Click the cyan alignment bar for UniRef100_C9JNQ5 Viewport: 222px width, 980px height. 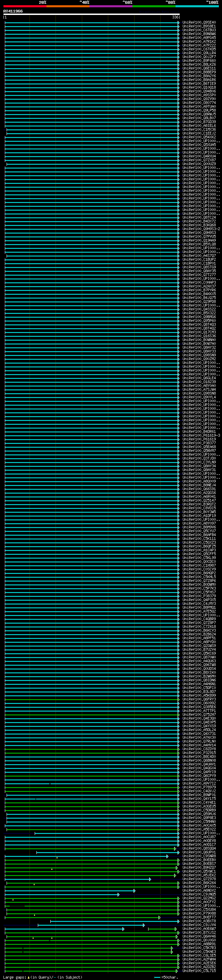62,894
